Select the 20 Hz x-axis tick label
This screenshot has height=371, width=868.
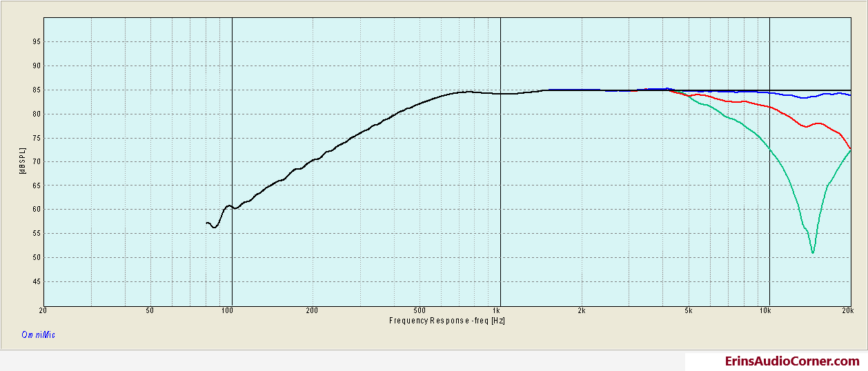(44, 312)
